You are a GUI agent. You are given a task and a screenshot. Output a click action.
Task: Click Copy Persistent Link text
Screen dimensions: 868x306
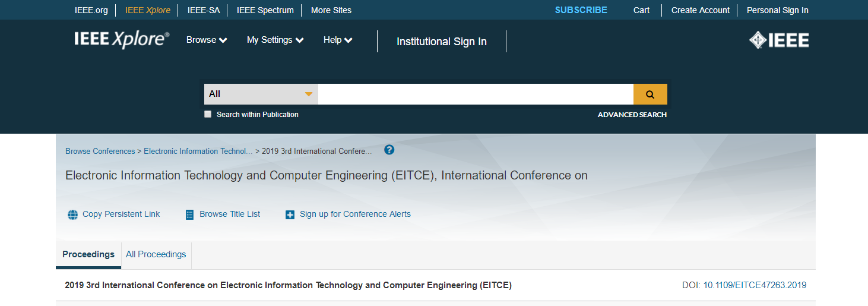[x=121, y=214]
